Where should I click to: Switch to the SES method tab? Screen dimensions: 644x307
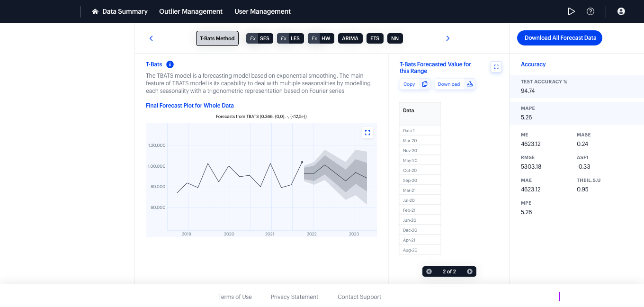(x=259, y=38)
